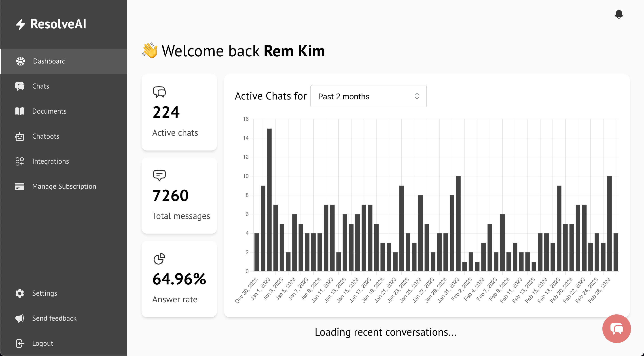
Task: Open the floating chat widget button
Action: [616, 328]
